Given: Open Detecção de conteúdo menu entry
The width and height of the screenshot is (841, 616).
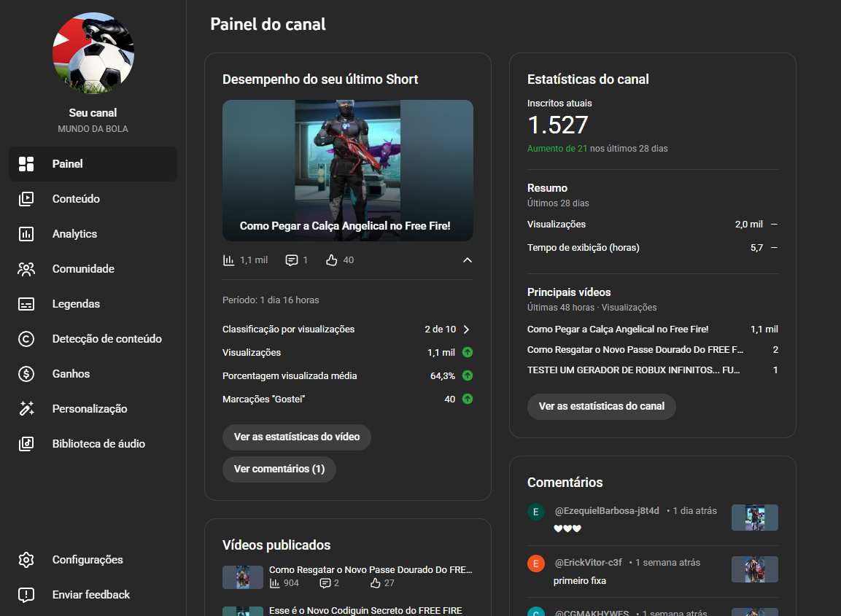Looking at the screenshot, I should point(93,339).
